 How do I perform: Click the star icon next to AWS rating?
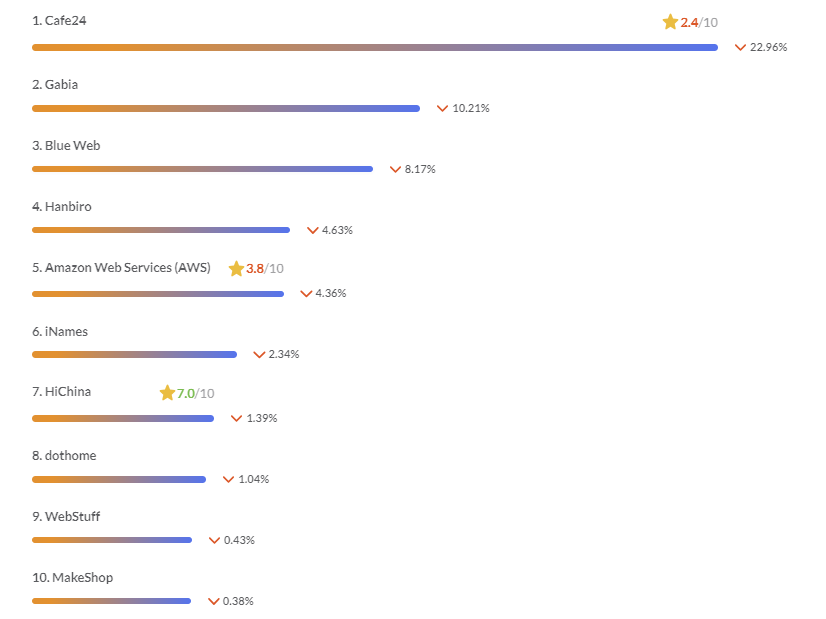coord(236,269)
